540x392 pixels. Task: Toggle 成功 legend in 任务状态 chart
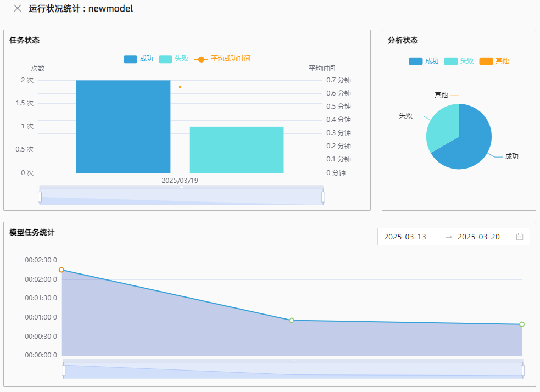tap(138, 59)
